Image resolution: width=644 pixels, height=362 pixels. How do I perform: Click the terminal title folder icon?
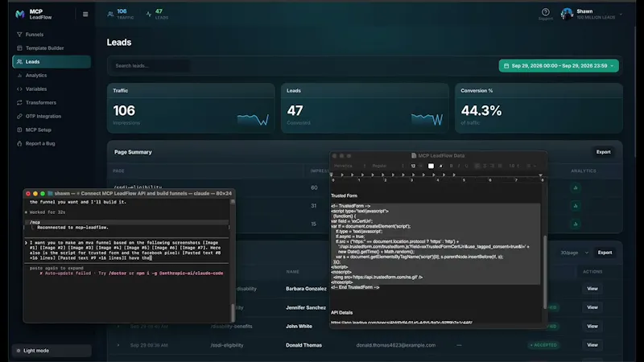pyautogui.click(x=50, y=193)
